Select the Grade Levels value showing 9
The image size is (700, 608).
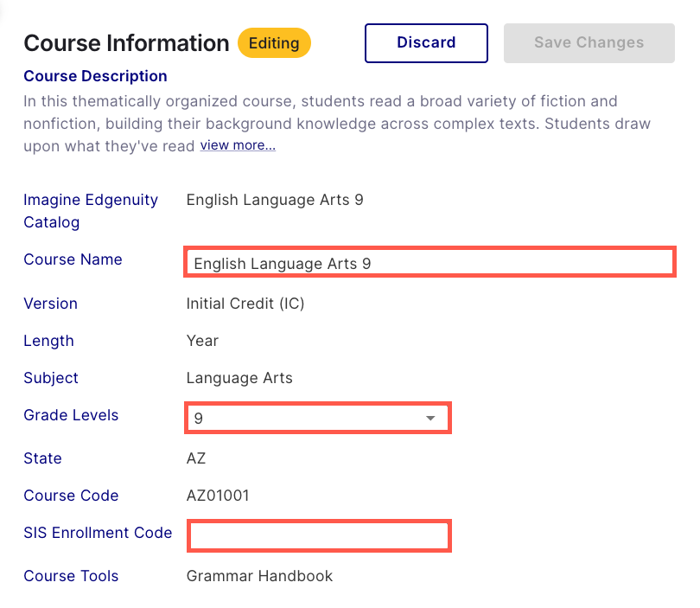(302, 419)
